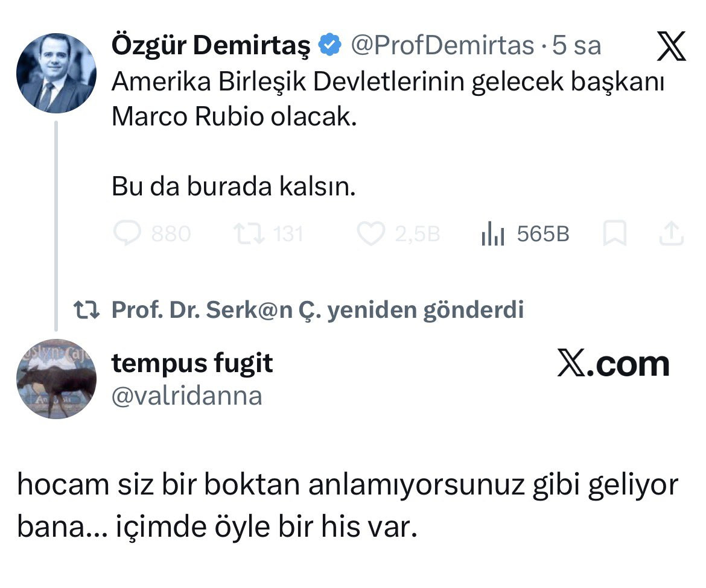Like the Marco Rubio tweet
This screenshot has height=588, width=706.
click(370, 234)
